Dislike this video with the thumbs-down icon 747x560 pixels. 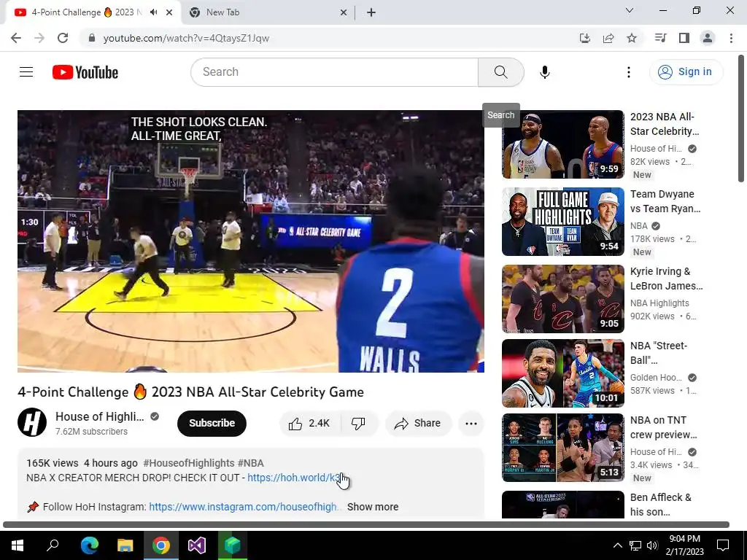(x=358, y=424)
